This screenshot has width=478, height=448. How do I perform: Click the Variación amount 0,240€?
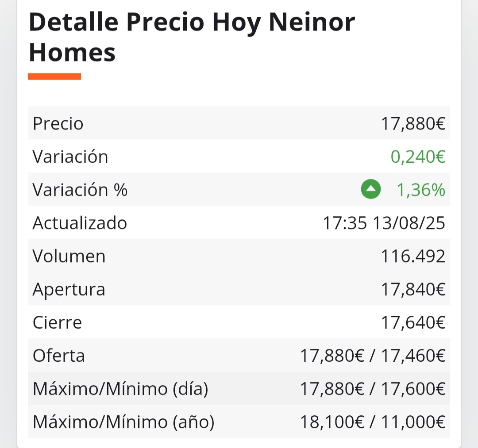click(x=418, y=157)
